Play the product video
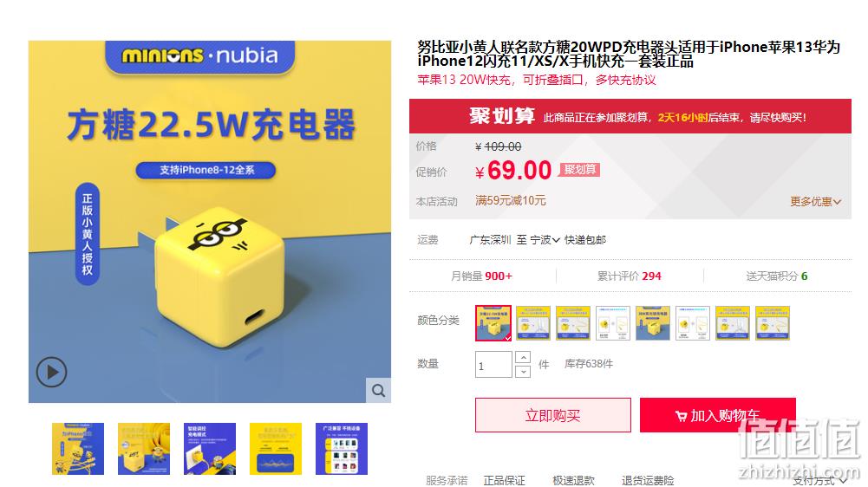Image resolution: width=868 pixels, height=487 pixels. tap(51, 372)
